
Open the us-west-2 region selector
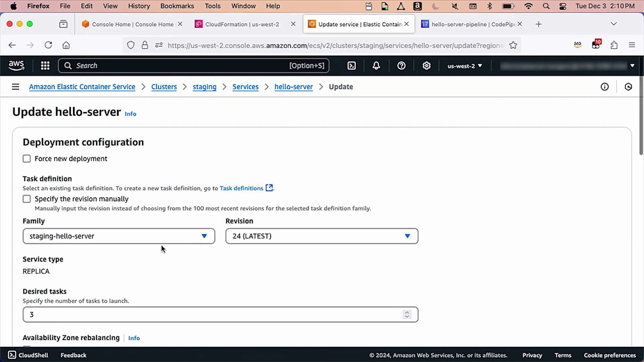tap(465, 65)
